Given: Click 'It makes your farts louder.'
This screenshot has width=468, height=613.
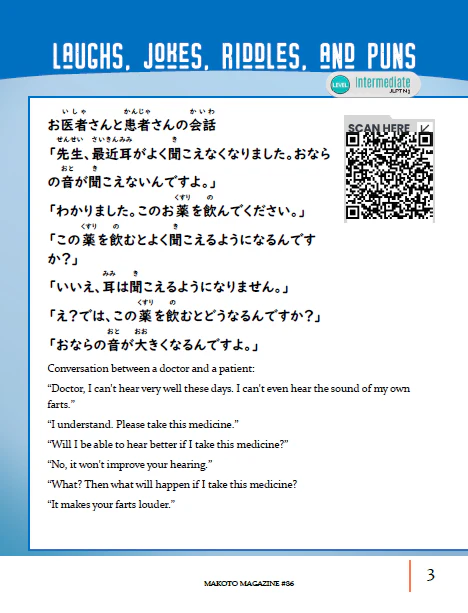Looking at the screenshot, I should tap(111, 505).
